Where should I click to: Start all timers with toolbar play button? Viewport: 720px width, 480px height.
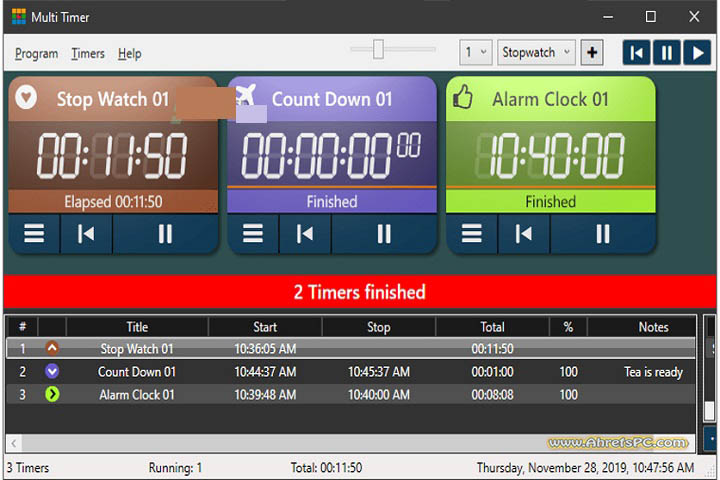pyautogui.click(x=697, y=53)
